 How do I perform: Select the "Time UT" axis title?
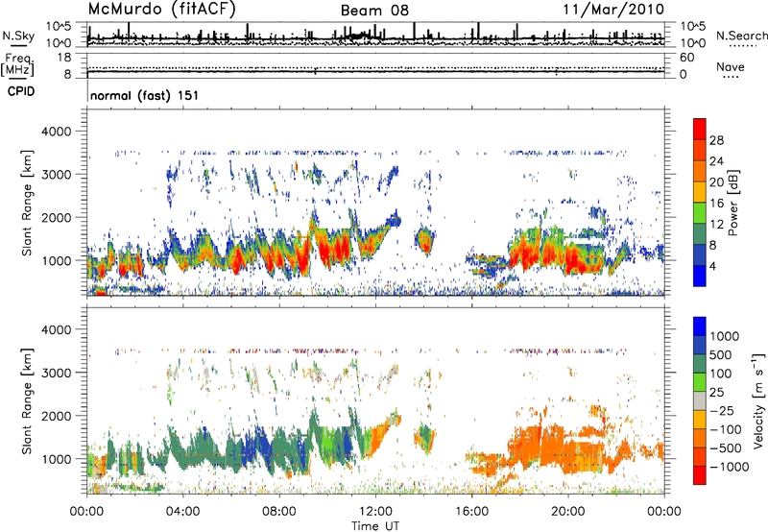point(375,526)
